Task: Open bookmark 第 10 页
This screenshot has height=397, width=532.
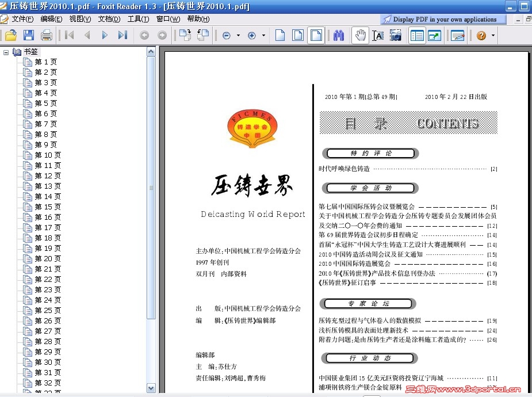Action: (48, 155)
